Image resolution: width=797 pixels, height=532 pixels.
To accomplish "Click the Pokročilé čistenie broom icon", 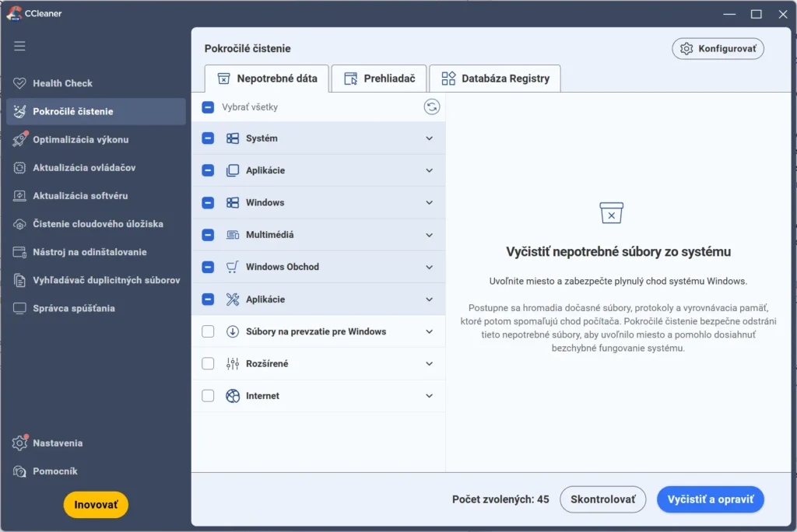I will pos(19,111).
